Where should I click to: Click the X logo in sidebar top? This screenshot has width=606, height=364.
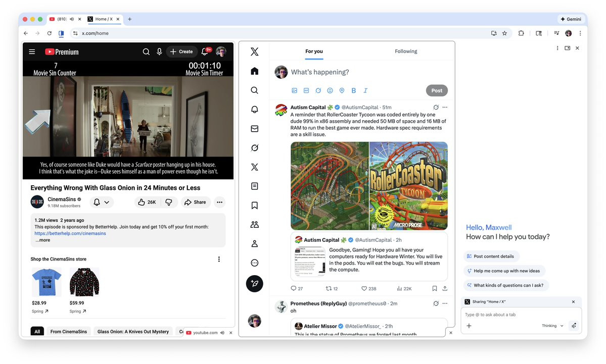click(254, 51)
